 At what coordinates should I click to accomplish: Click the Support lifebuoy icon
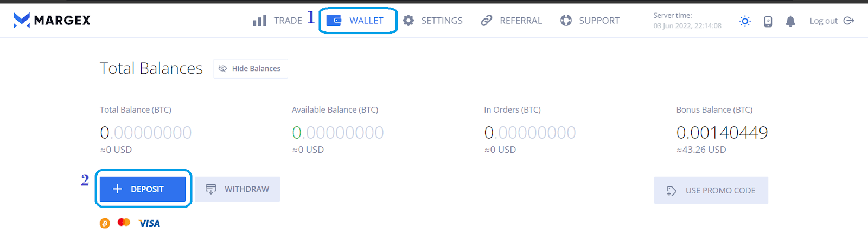566,21
